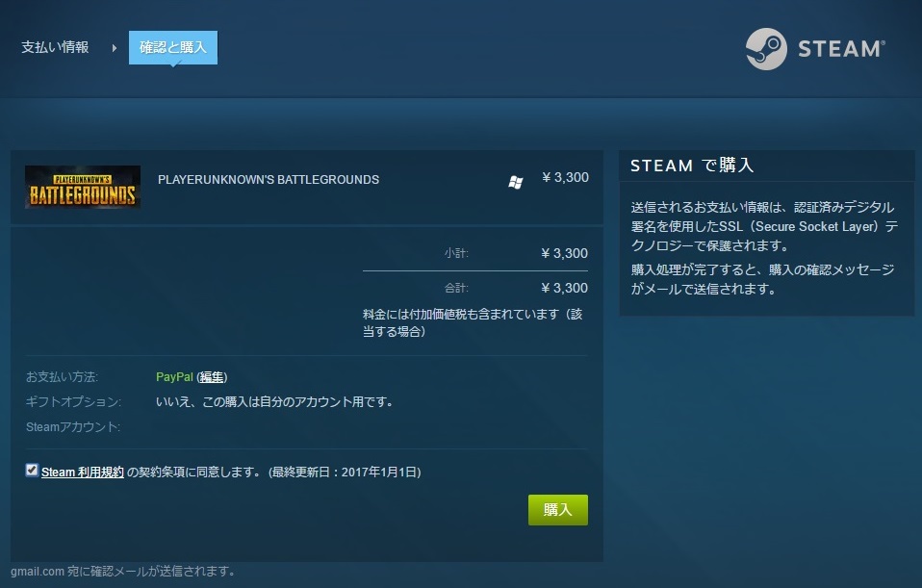
Task: Click the ギフトオプション label
Action: click(x=73, y=402)
